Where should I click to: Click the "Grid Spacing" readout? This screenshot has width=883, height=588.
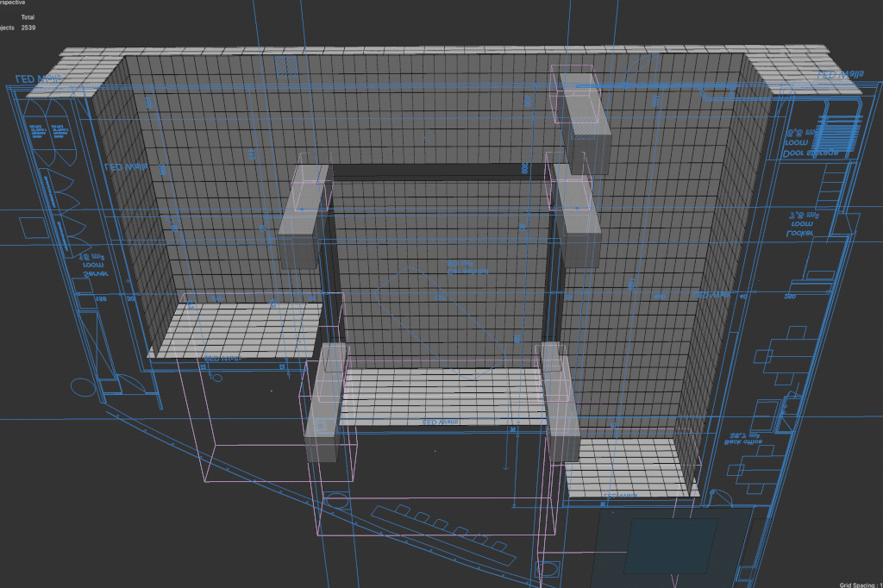[861, 585]
